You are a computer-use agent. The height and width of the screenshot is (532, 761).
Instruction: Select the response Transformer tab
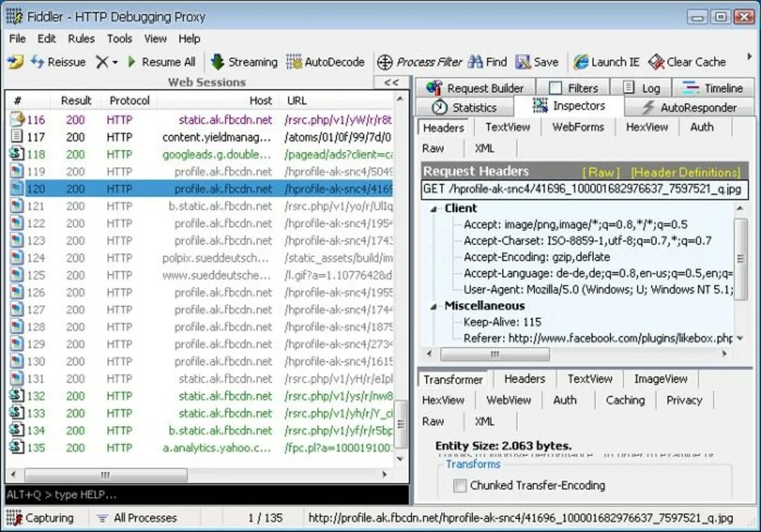[x=453, y=380]
